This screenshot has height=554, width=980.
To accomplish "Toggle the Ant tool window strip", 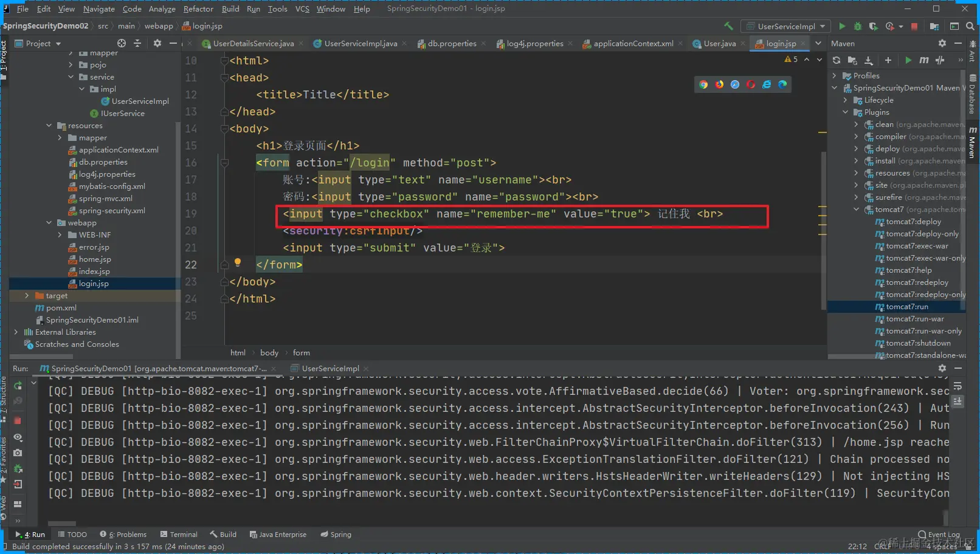I will pyautogui.click(x=972, y=52).
